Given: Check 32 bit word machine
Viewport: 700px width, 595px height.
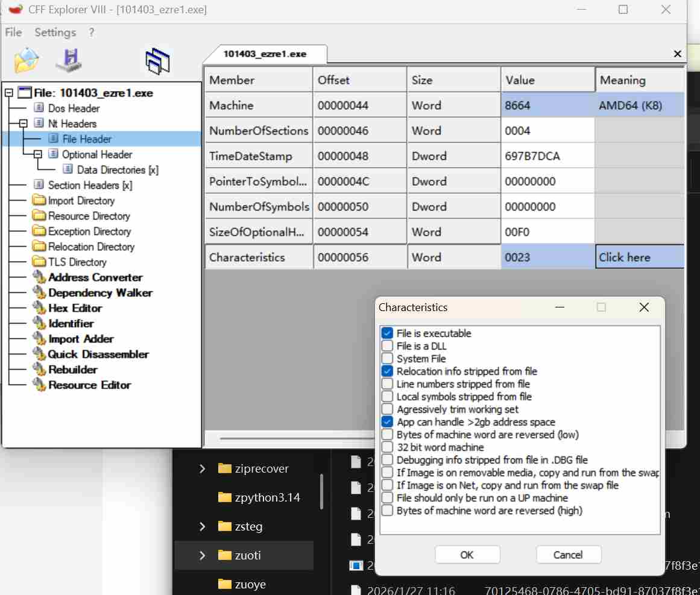Looking at the screenshot, I should pyautogui.click(x=388, y=447).
